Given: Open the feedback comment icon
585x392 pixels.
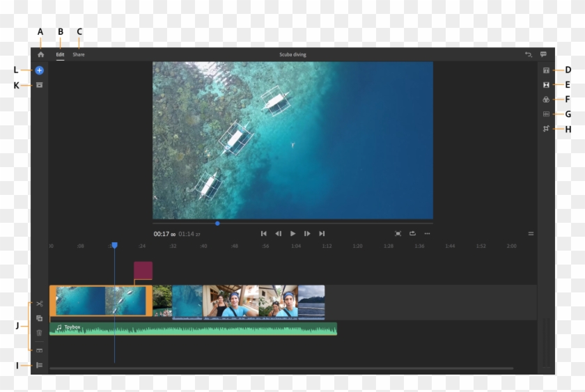Looking at the screenshot, I should click(x=543, y=54).
